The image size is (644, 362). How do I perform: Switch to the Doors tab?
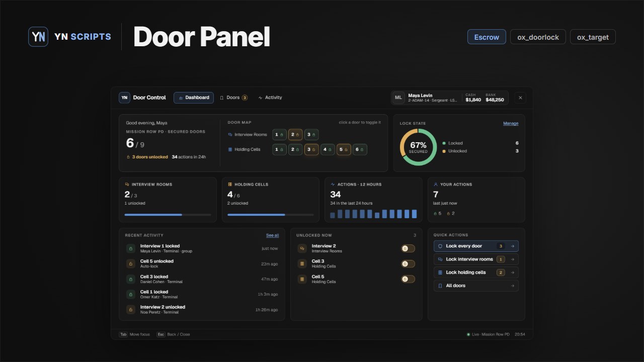click(x=233, y=98)
